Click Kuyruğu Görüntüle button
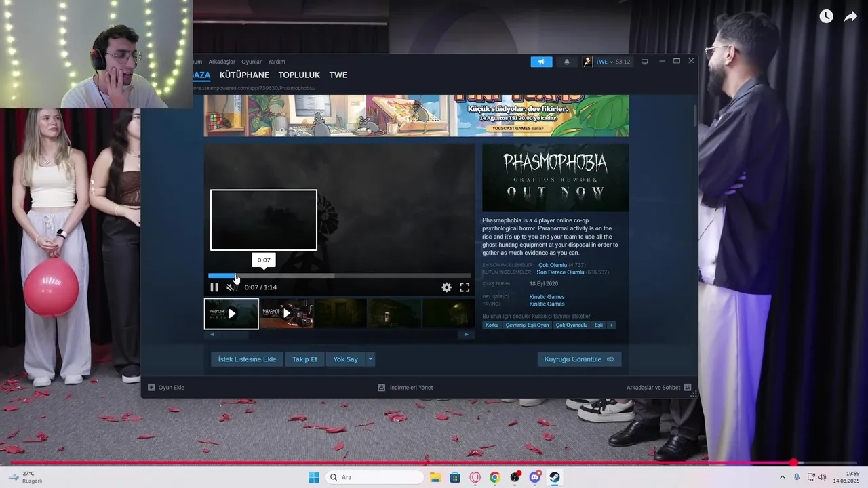Image resolution: width=868 pixels, height=488 pixels. [579, 359]
